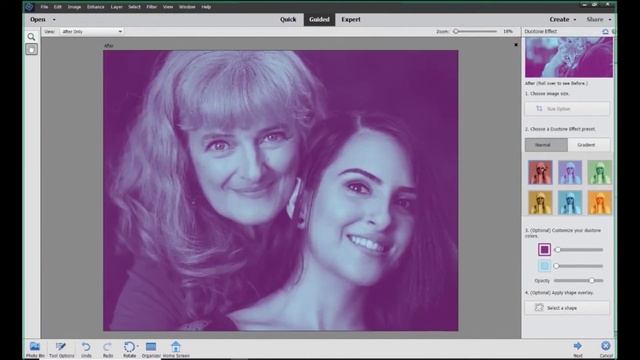Image resolution: width=640 pixels, height=360 pixels.
Task: Redo the last action
Action: [108, 349]
